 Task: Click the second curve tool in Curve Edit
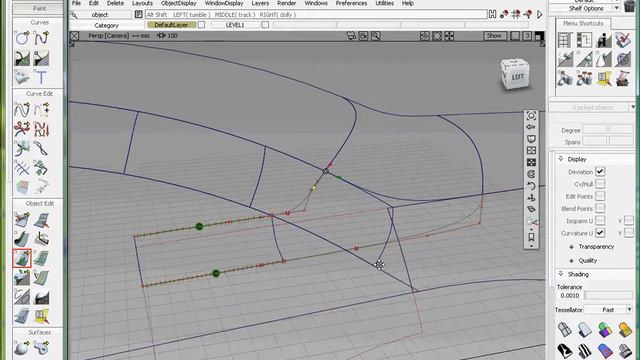(x=41, y=109)
